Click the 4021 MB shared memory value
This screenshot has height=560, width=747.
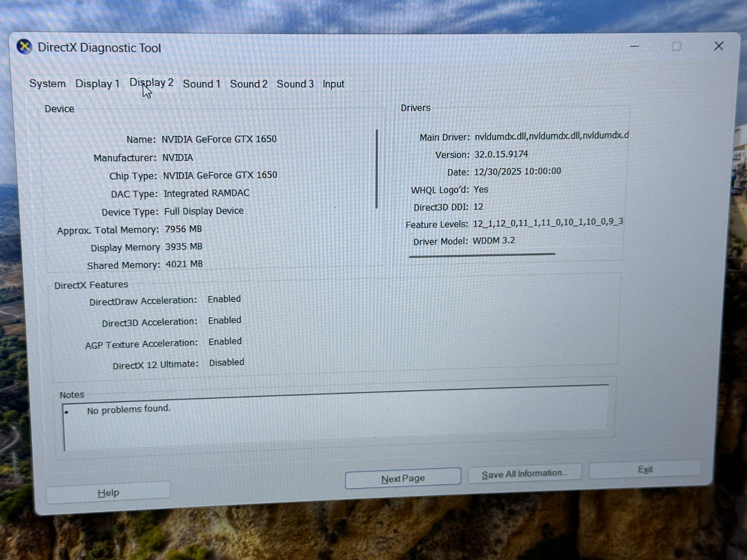coord(184,264)
